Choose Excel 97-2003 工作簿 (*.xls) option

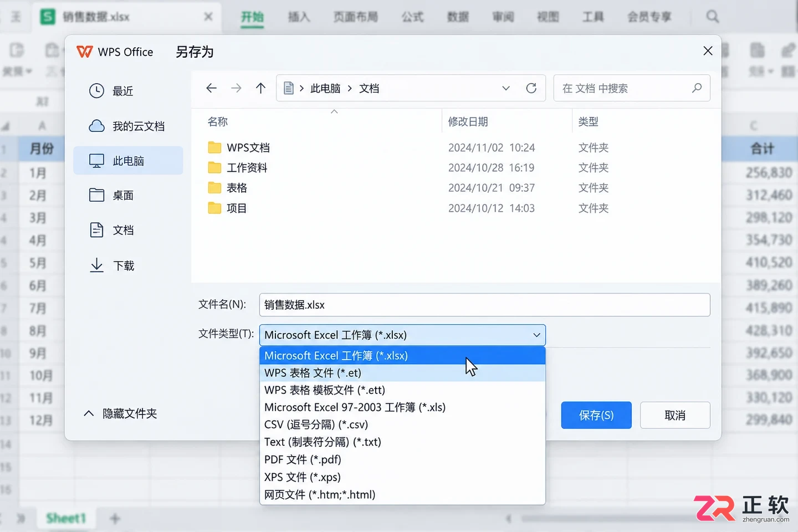click(402, 407)
